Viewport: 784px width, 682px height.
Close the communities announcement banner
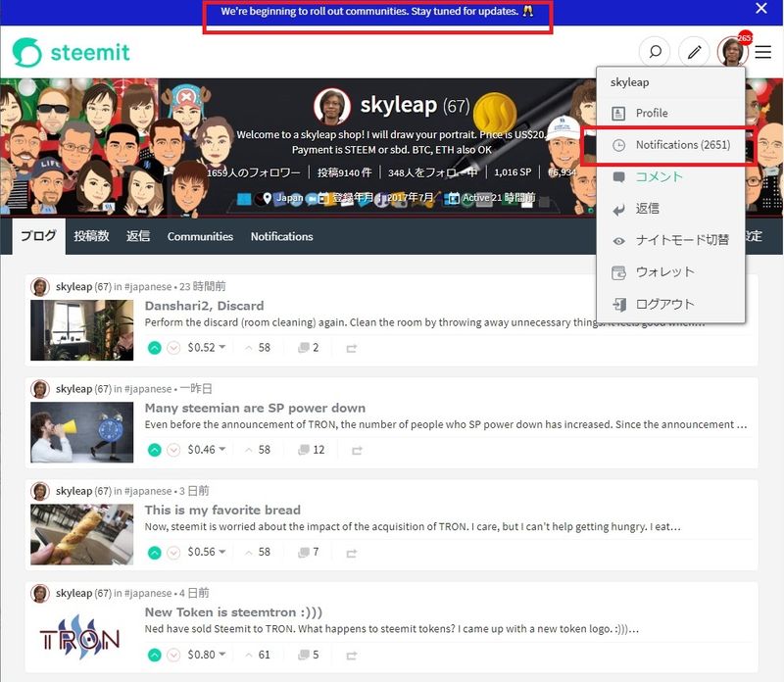click(761, 9)
